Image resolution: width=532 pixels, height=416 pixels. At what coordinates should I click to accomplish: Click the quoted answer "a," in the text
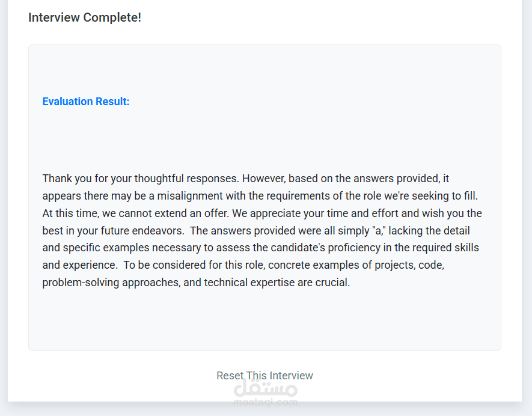pos(379,231)
